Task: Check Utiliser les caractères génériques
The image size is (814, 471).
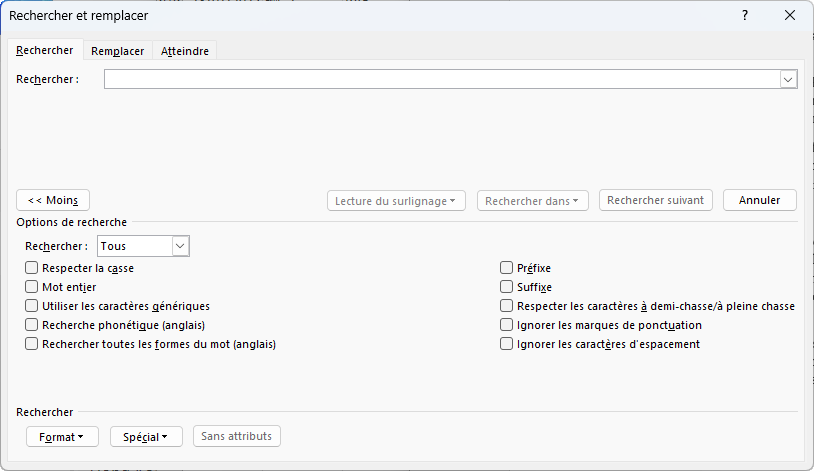Action: click(32, 306)
